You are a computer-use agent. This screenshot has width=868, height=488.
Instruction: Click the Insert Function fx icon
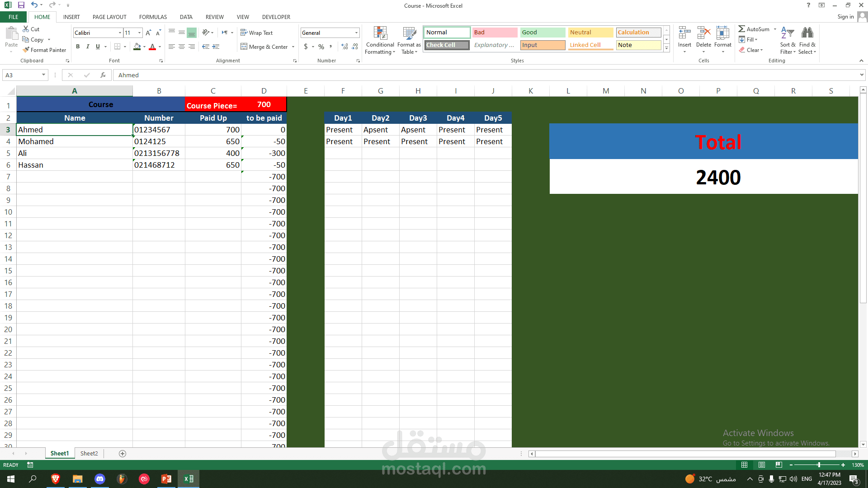(x=103, y=75)
